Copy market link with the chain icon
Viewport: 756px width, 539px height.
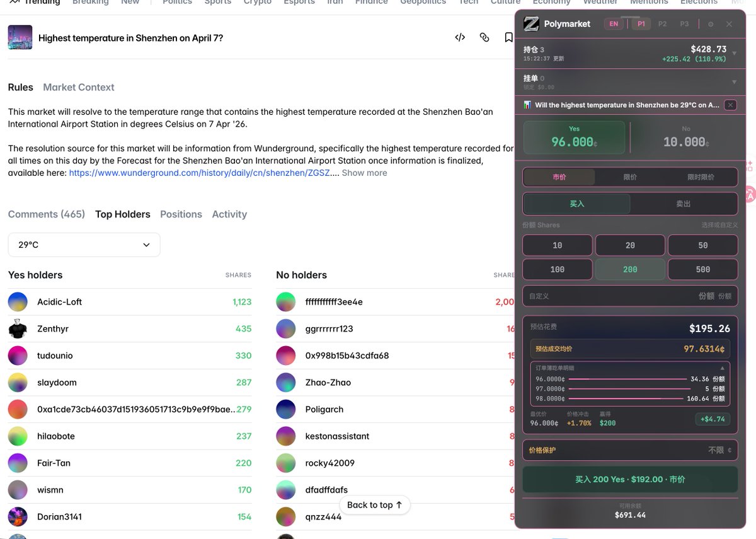(484, 38)
